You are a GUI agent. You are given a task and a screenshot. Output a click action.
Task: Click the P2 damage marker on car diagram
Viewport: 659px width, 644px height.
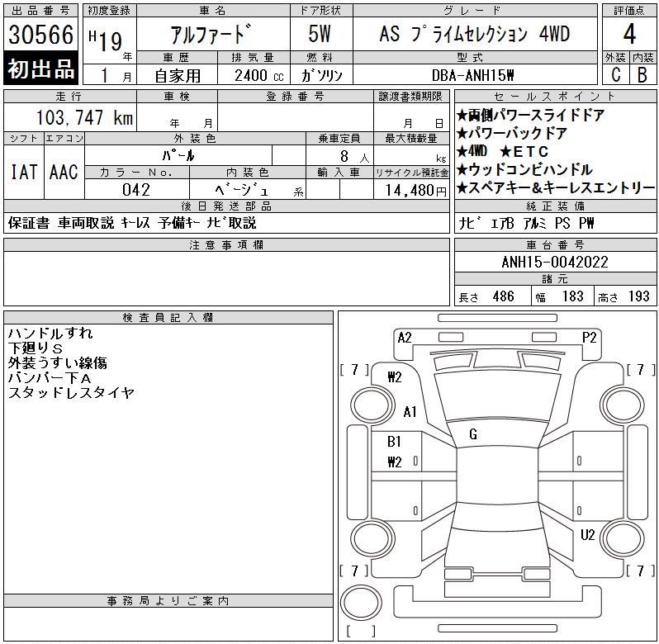tap(589, 337)
